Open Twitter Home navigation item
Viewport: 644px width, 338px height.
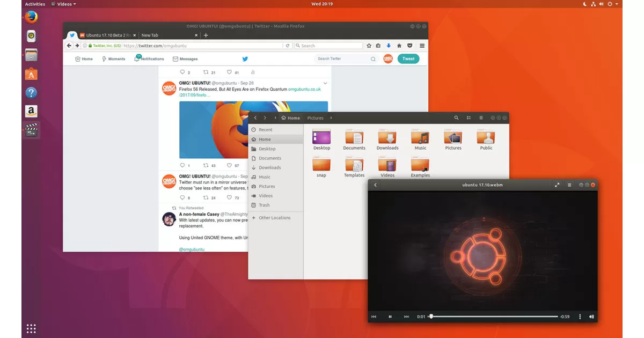tap(84, 59)
